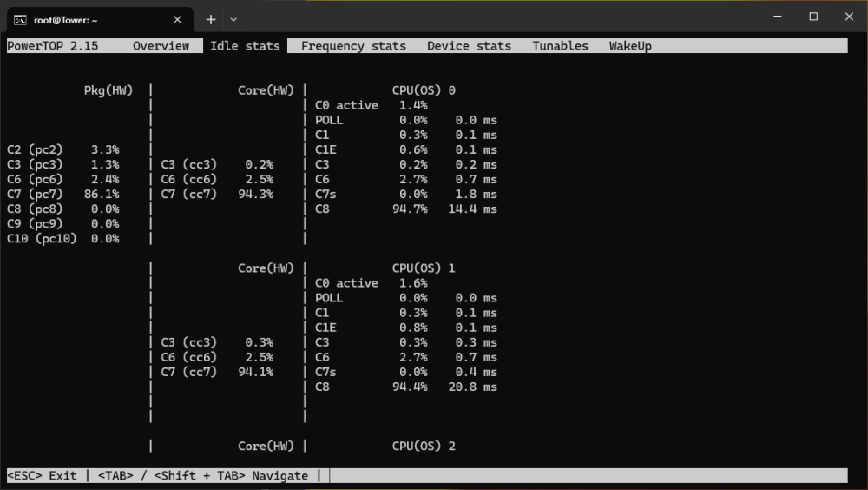Click the C8 94.7% 14.4 ms row
This screenshot has height=490, width=868.
[x=405, y=209]
